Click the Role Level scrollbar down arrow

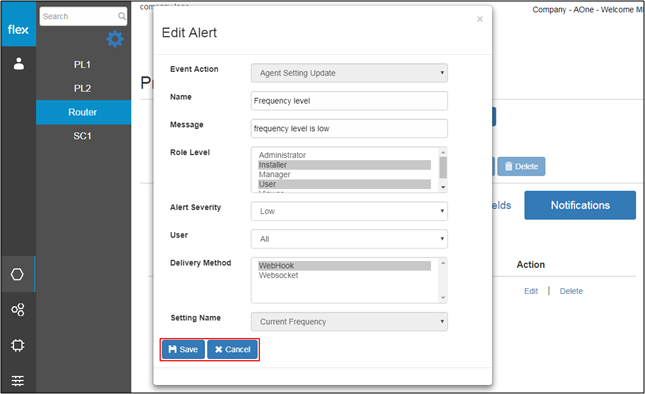[x=443, y=187]
